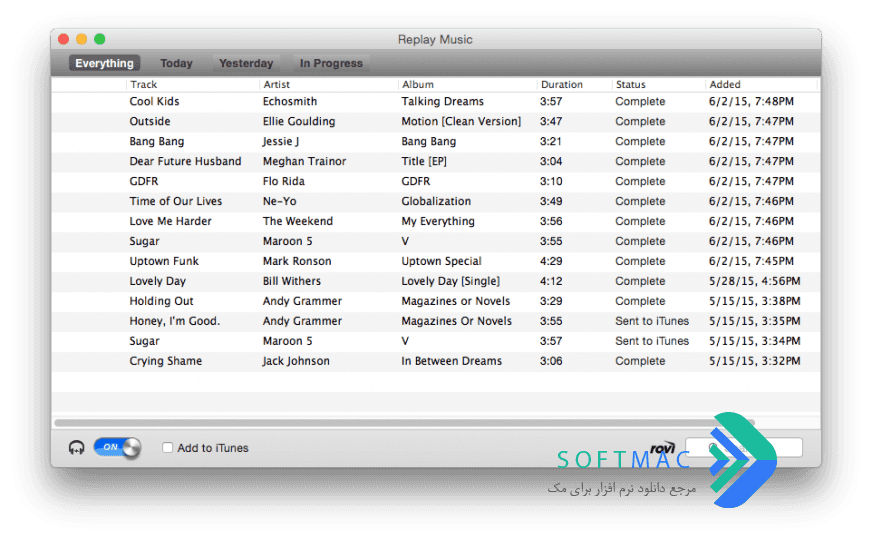This screenshot has height=540, width=872.
Task: Click album Motion [Clean Version]
Action: click(x=461, y=121)
